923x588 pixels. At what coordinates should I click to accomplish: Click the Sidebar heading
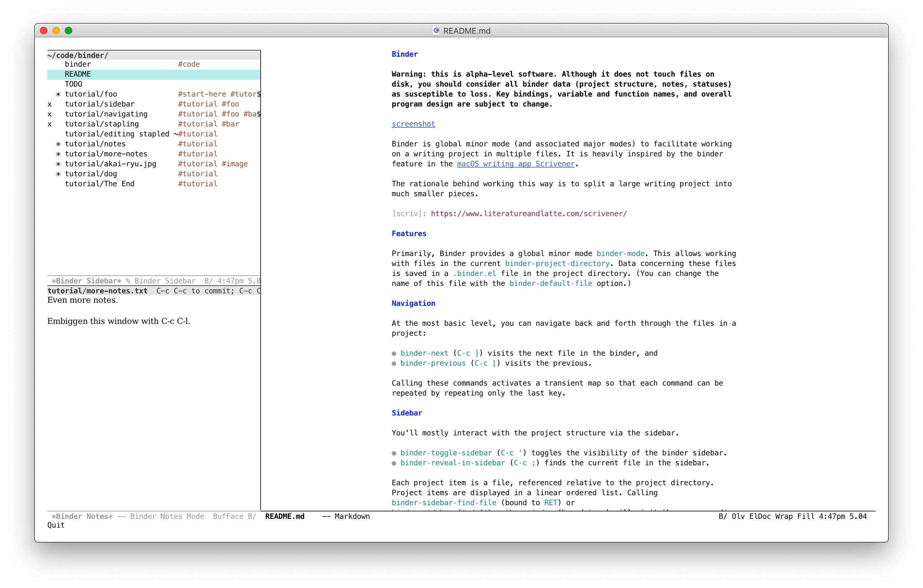[407, 413]
